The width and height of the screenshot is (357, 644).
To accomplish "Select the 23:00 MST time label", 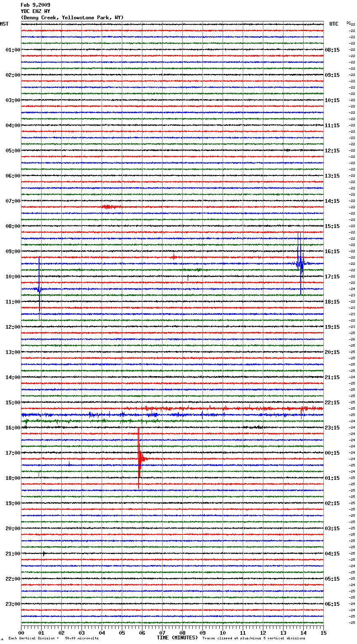I will pyautogui.click(x=13, y=604).
